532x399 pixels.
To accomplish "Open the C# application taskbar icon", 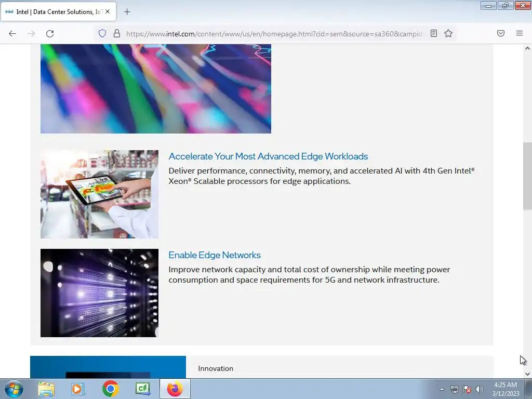I will coord(142,389).
